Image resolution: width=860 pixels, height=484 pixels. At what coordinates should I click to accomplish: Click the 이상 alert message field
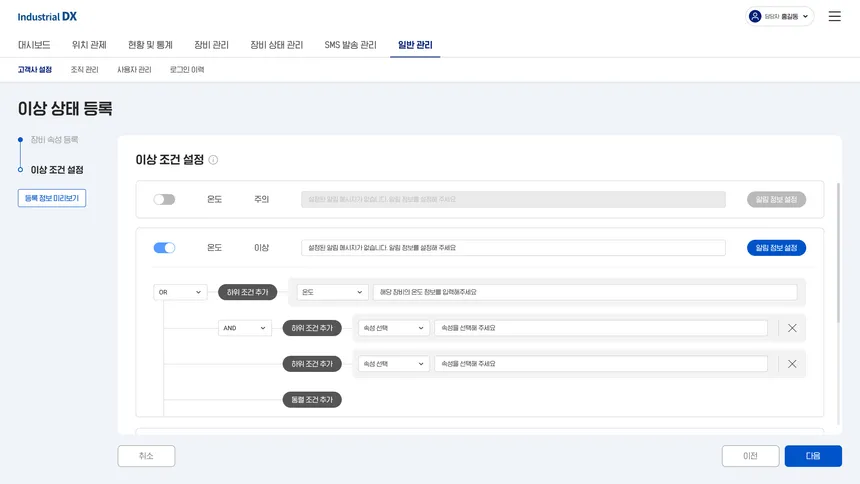[x=513, y=247]
